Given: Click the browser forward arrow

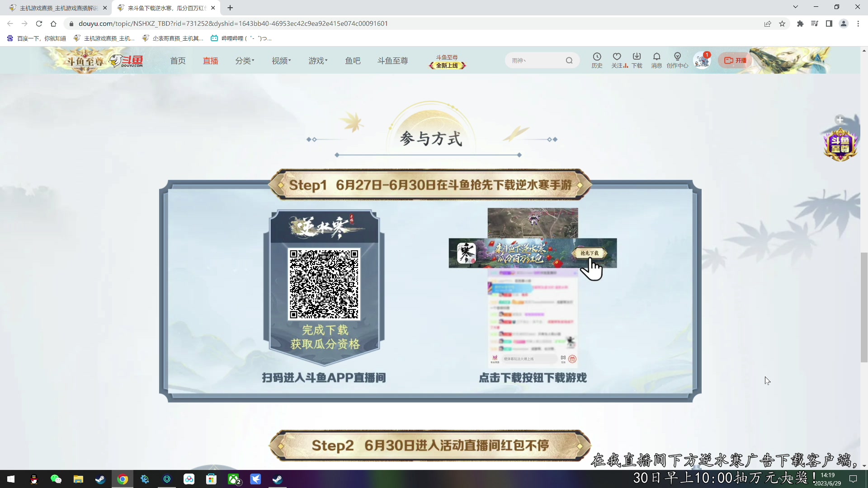Looking at the screenshot, I should (x=24, y=23).
